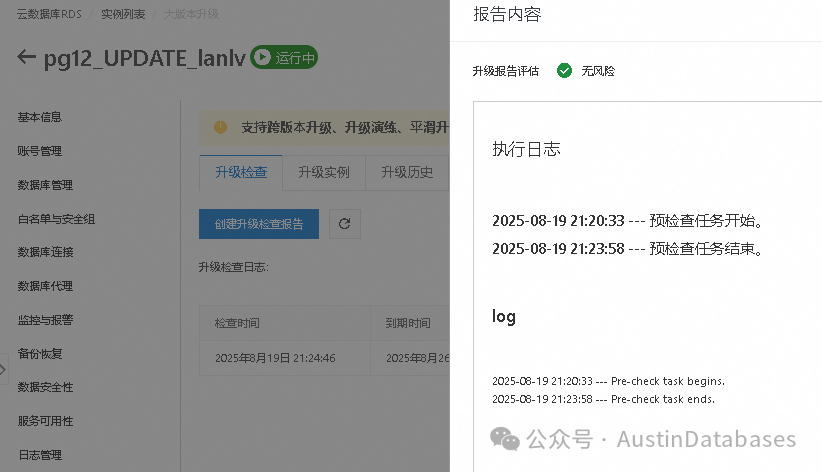
Task: Open 数据库代理 in the sidebar
Action: [x=45, y=286]
